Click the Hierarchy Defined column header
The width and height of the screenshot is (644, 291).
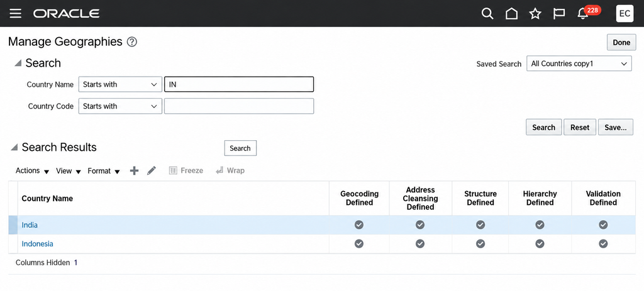540,198
